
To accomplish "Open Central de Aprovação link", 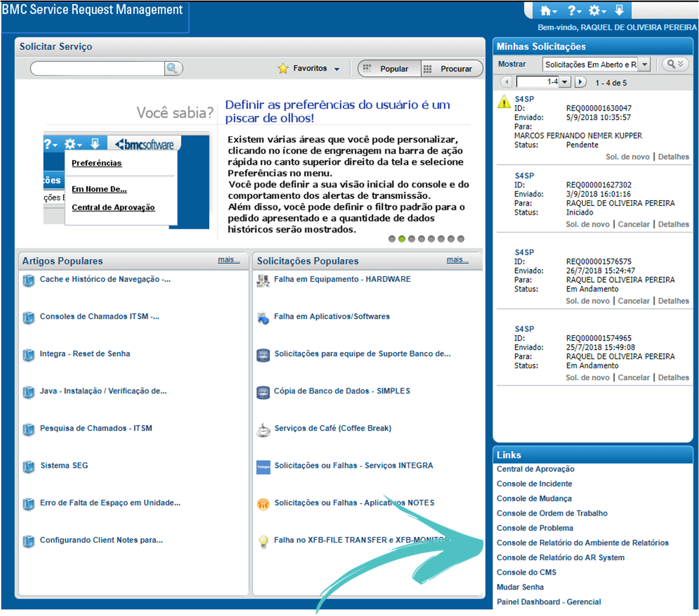I will coord(536,469).
